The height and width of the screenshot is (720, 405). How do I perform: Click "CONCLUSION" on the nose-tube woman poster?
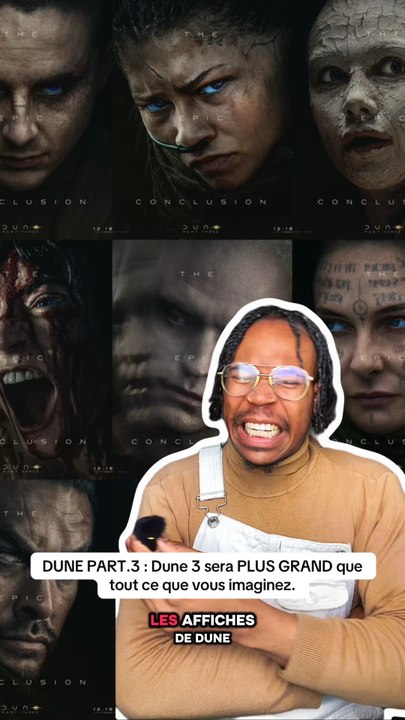201,202
